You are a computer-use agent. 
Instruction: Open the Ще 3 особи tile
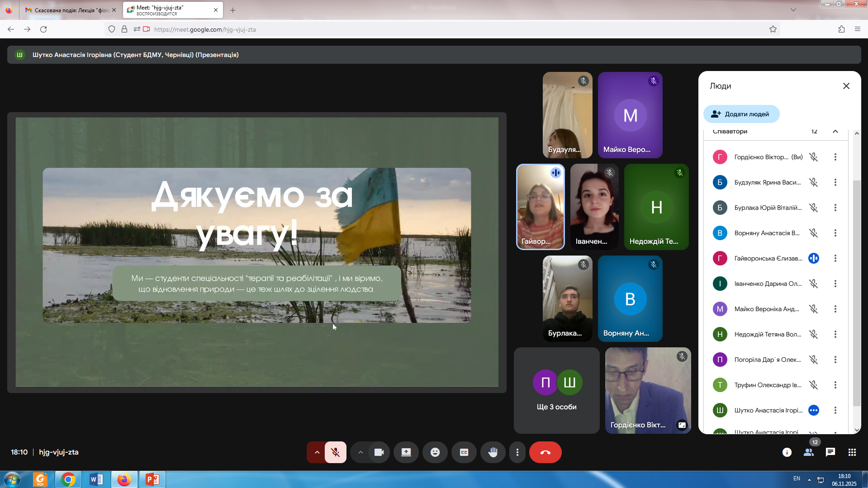(x=556, y=390)
